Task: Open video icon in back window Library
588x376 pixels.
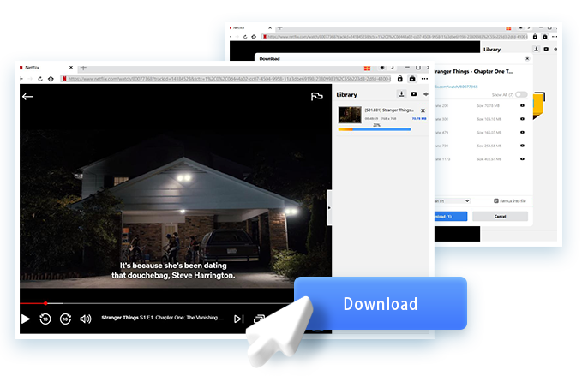Action: click(546, 49)
